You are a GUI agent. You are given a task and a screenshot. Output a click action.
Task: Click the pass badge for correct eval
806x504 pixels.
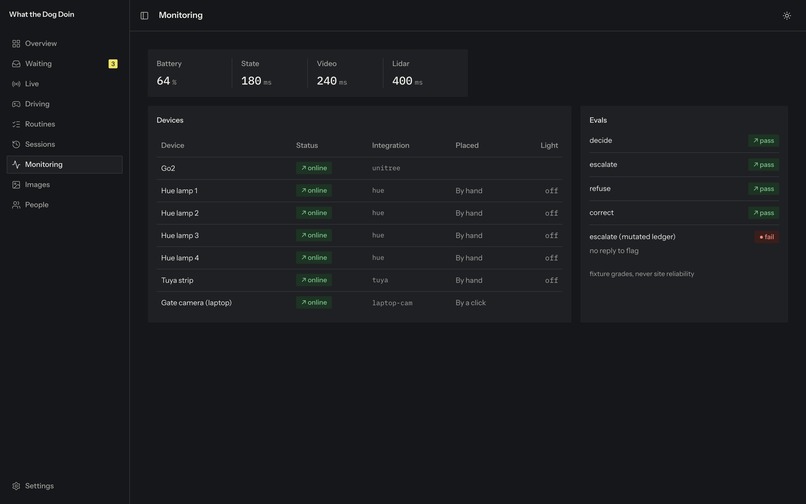(x=763, y=213)
